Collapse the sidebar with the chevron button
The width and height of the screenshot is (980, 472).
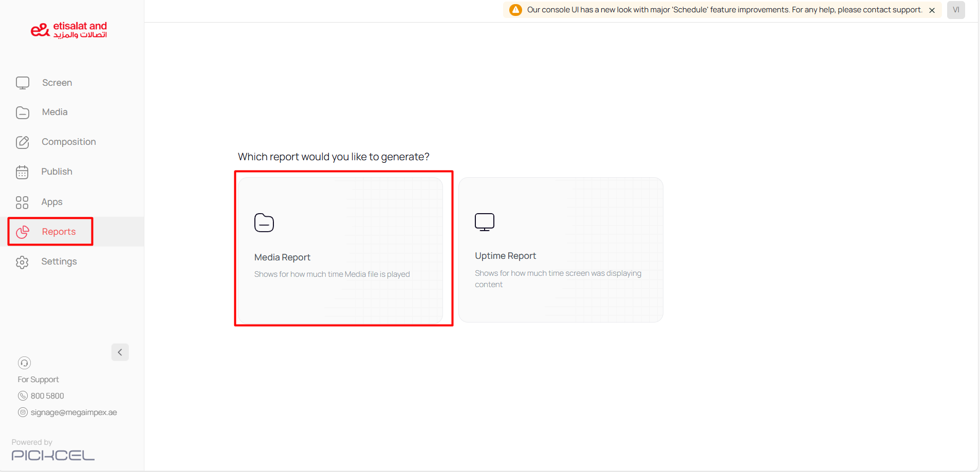tap(120, 352)
